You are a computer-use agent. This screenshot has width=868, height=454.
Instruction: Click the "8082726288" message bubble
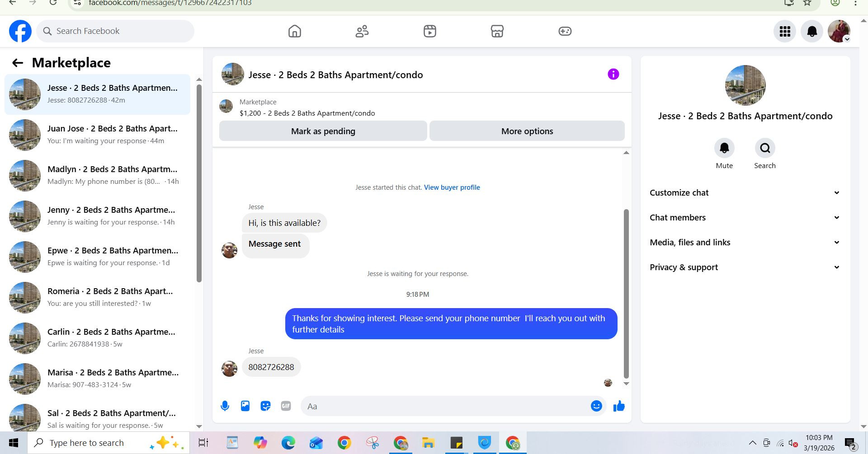[271, 367]
